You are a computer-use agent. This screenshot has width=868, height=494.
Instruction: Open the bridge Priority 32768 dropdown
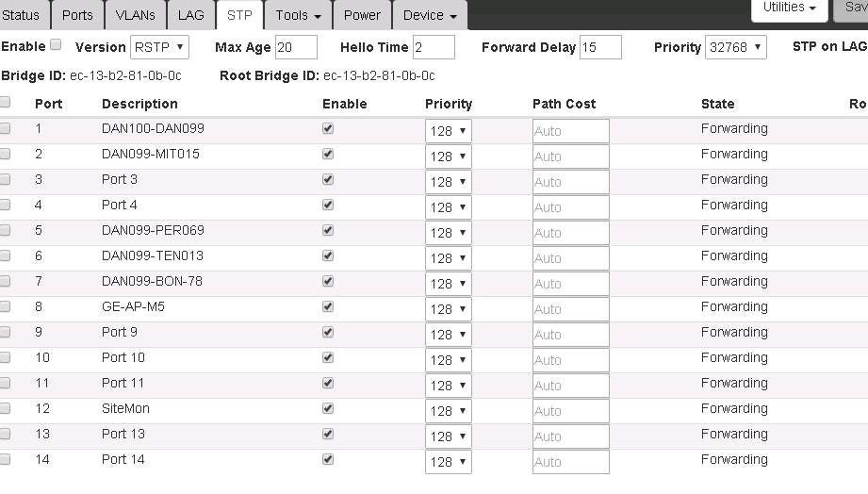coord(735,47)
